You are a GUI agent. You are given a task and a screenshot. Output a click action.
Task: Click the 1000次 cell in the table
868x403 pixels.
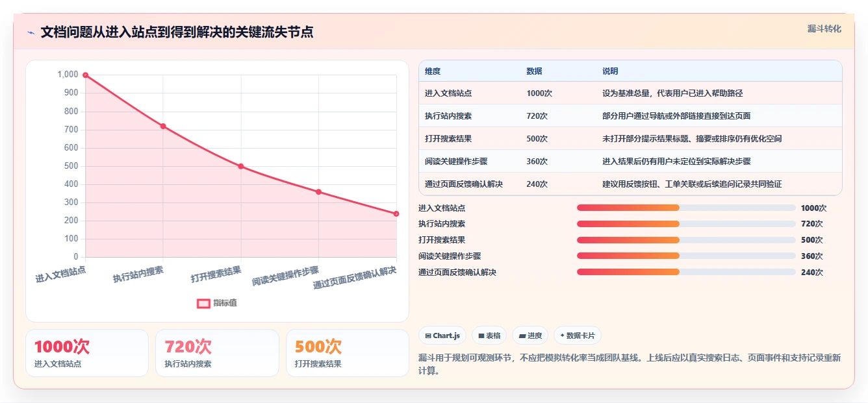(x=539, y=93)
